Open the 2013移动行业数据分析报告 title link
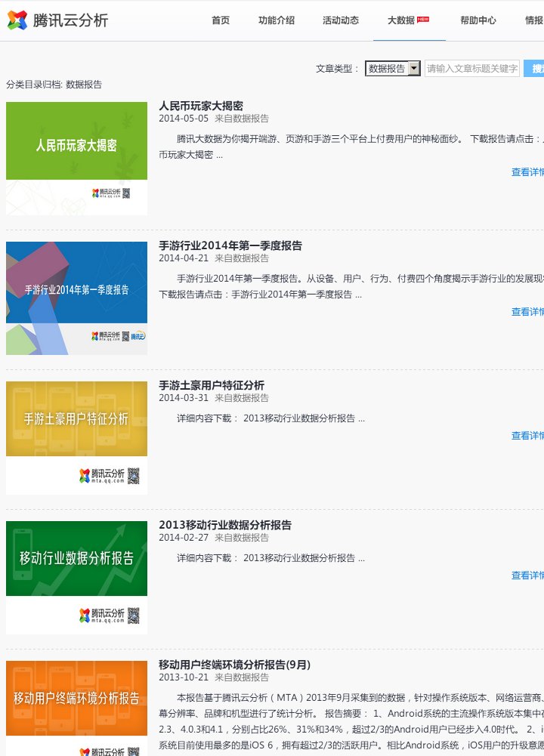The width and height of the screenshot is (544, 756). pyautogui.click(x=225, y=525)
